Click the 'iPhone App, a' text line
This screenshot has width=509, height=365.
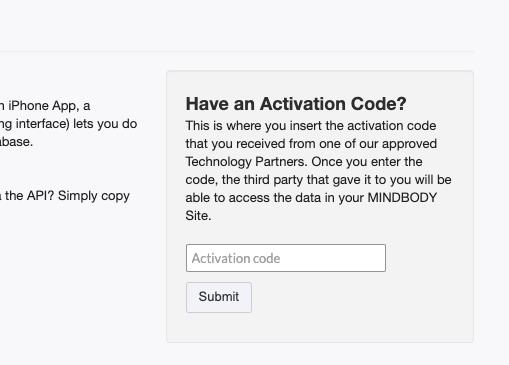click(49, 106)
